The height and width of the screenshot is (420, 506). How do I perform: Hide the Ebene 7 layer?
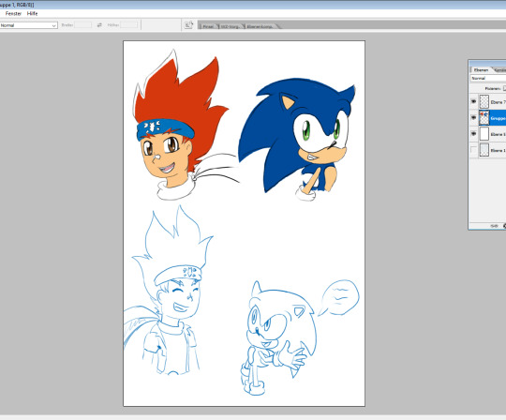point(473,101)
